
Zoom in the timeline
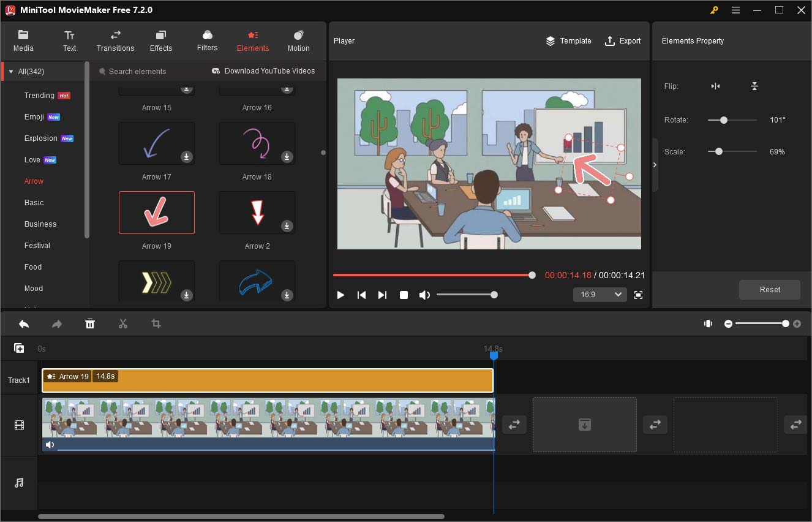click(797, 323)
